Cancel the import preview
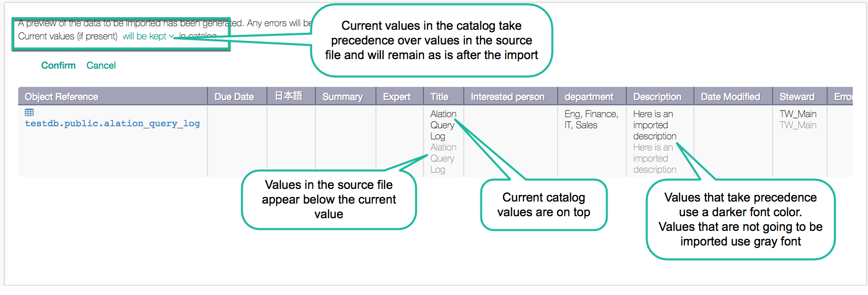The width and height of the screenshot is (868, 295). 101,65
